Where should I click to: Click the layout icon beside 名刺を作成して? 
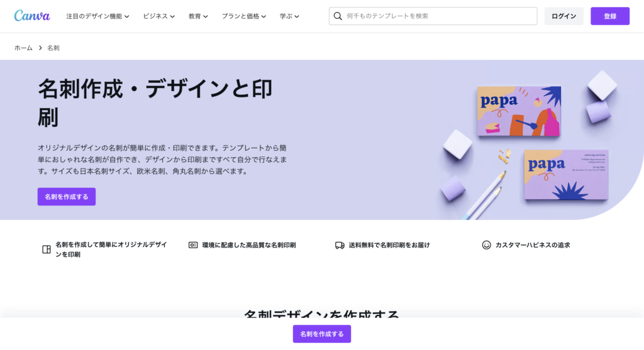coord(47,249)
